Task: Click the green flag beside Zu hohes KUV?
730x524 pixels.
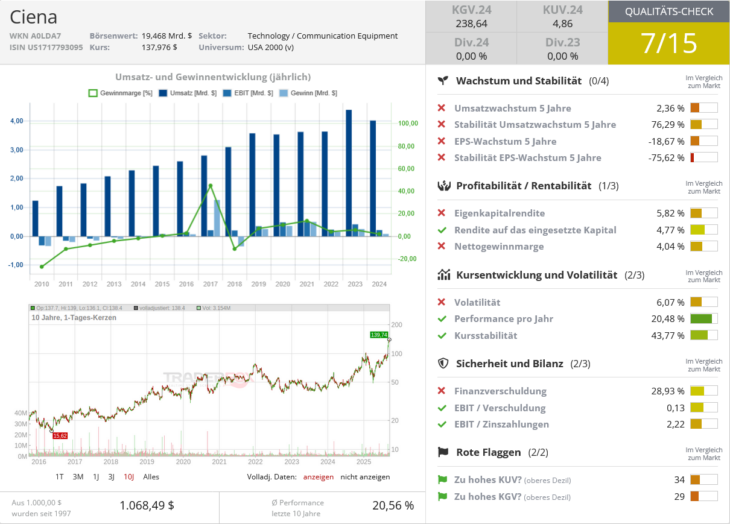Action: (442, 479)
